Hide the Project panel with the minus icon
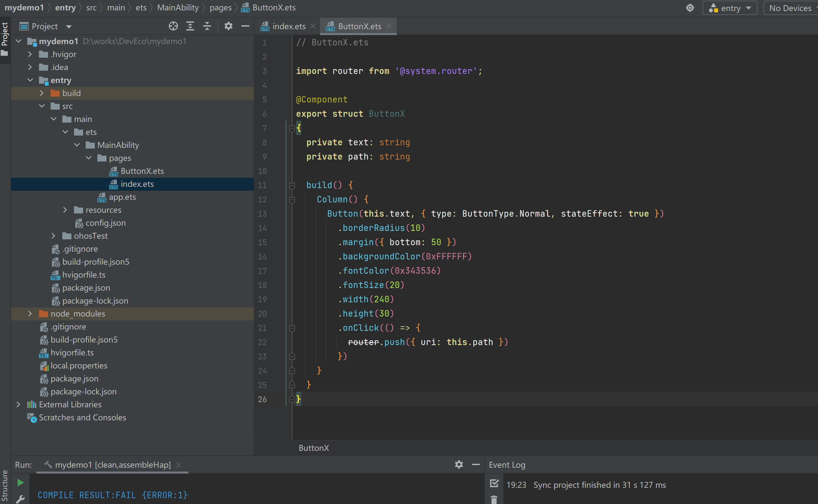This screenshot has height=504, width=818. click(245, 26)
